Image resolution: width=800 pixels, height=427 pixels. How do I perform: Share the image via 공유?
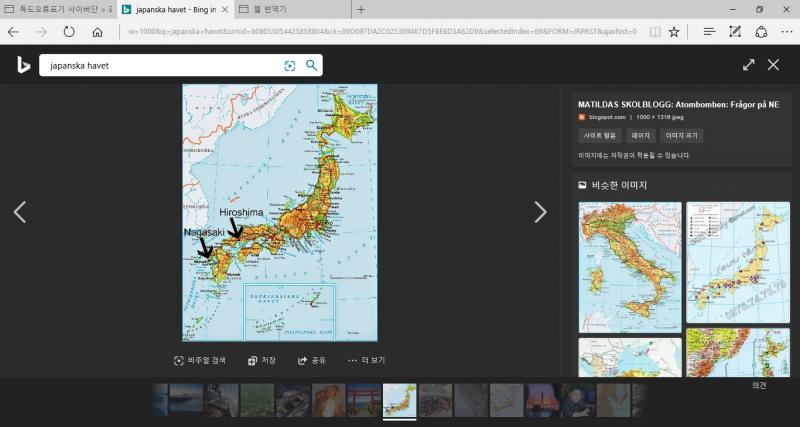pos(312,360)
